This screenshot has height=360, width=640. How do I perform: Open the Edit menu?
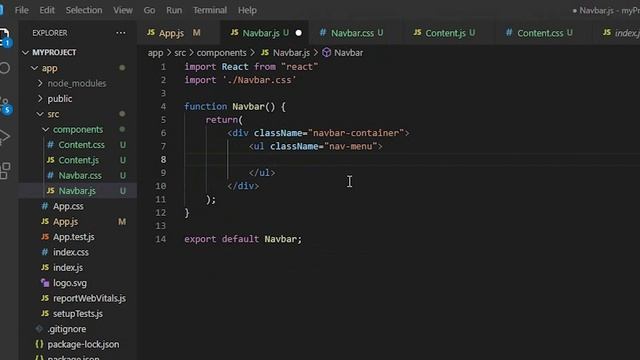[47, 10]
